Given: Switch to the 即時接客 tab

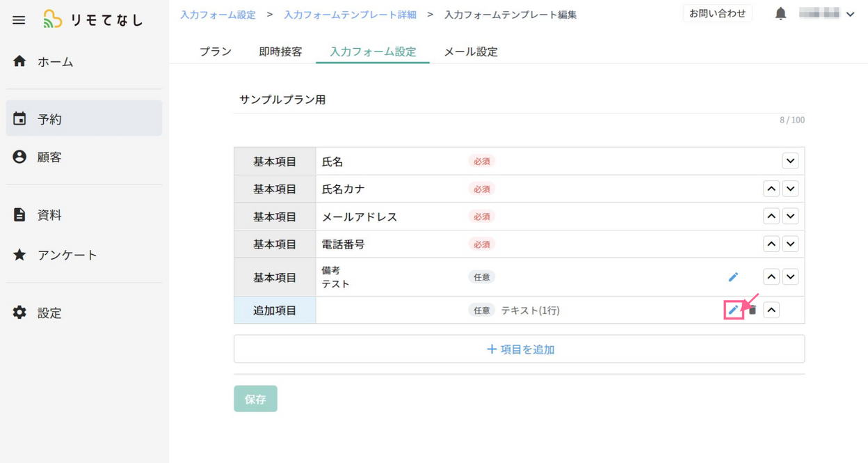Looking at the screenshot, I should point(280,52).
